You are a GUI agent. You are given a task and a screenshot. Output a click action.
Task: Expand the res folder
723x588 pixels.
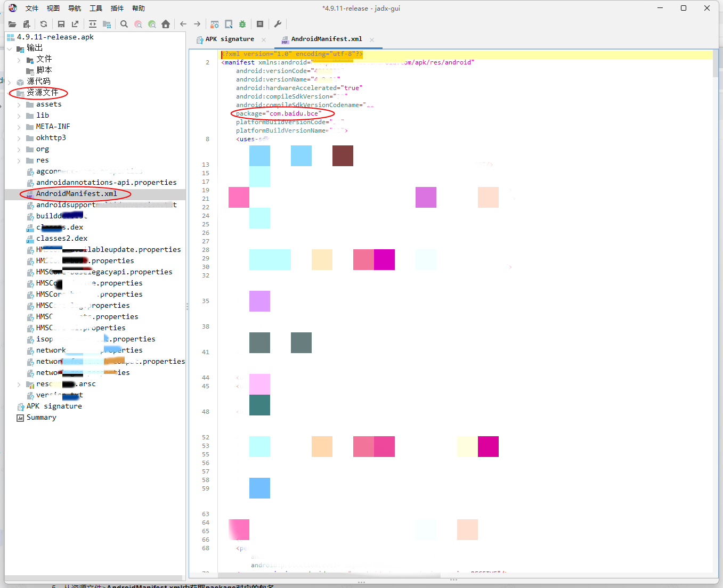19,160
